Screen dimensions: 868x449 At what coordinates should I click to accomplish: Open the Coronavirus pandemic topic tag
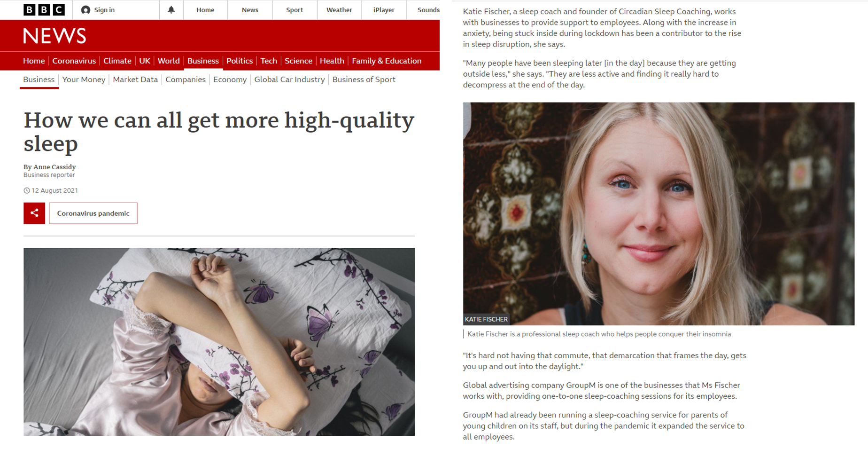(x=93, y=213)
